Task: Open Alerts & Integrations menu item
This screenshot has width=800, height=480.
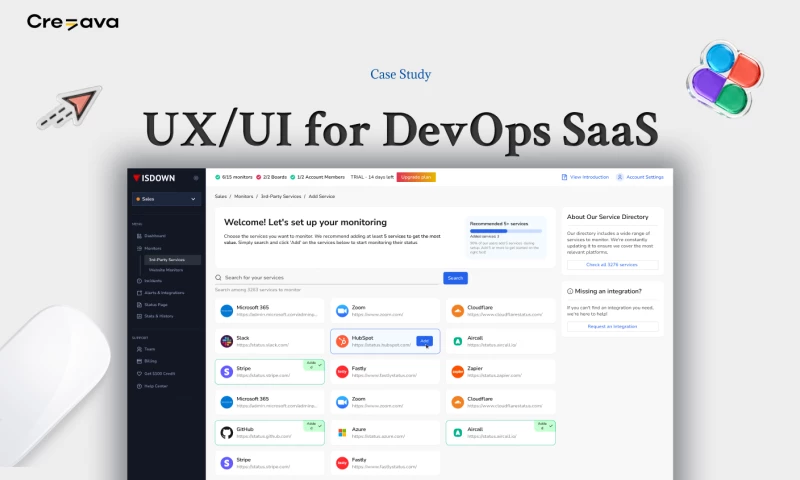Action: [160, 293]
